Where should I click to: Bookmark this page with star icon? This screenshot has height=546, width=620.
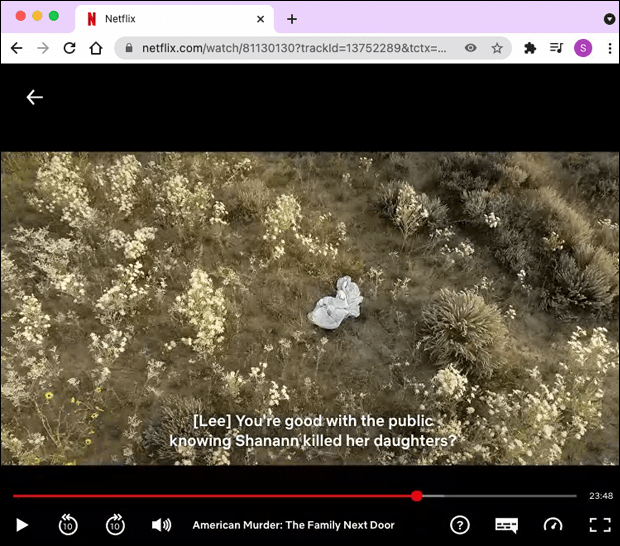497,48
